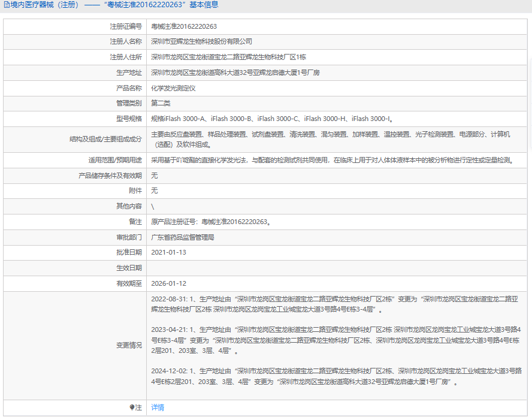Screen dimensions: 532x420
Task: Select registration number 粤械注准20162220263 value
Action: tap(184, 26)
